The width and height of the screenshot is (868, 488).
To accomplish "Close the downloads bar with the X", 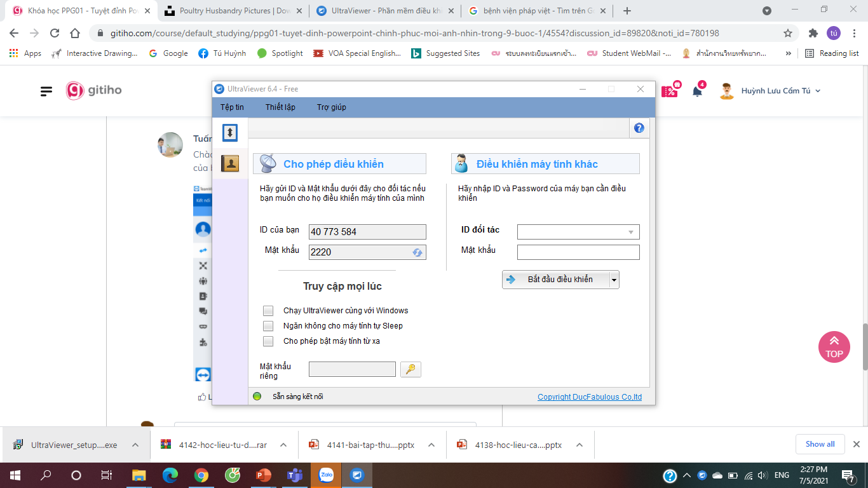I will pos(856,444).
